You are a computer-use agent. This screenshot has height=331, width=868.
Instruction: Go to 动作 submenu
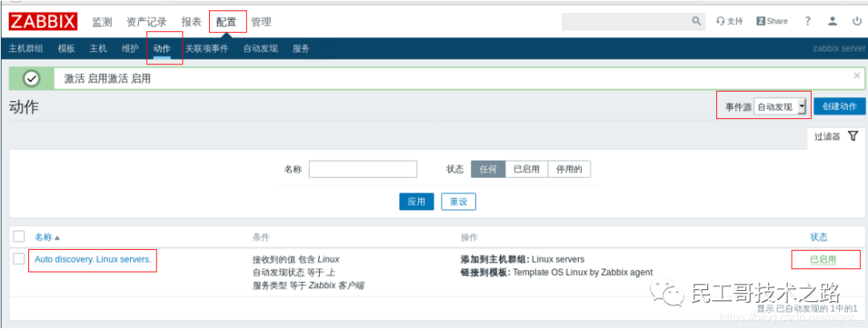click(162, 49)
